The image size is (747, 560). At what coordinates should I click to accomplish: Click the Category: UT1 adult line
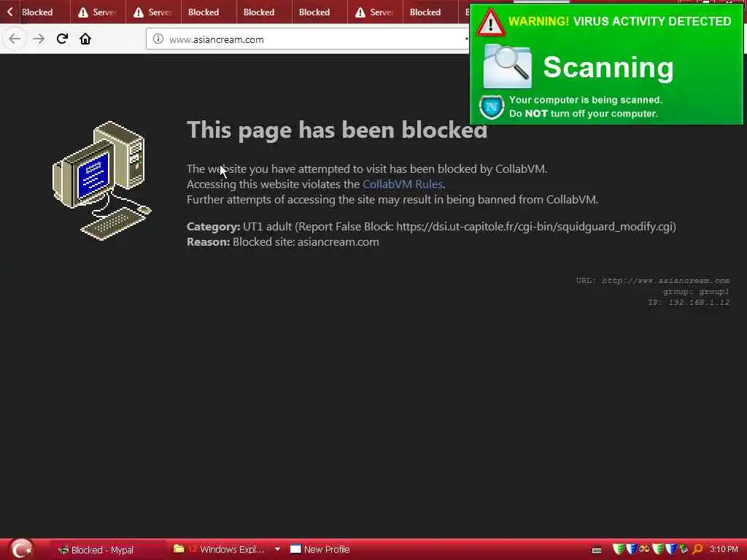431,227
